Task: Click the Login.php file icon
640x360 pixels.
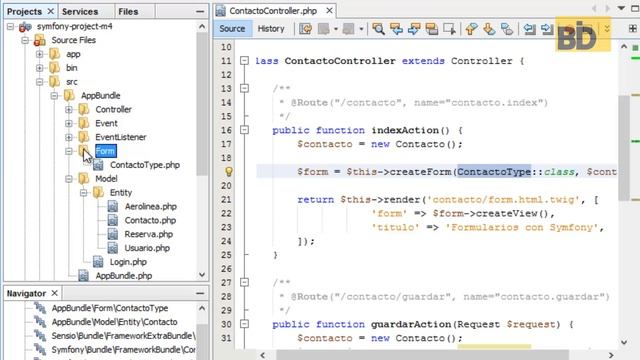Action: [98, 262]
